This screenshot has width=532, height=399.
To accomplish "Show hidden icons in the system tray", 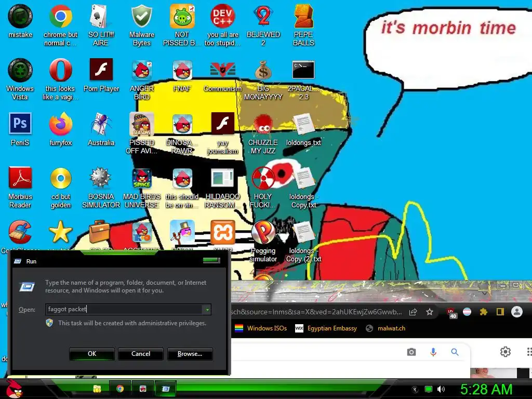I will point(415,390).
